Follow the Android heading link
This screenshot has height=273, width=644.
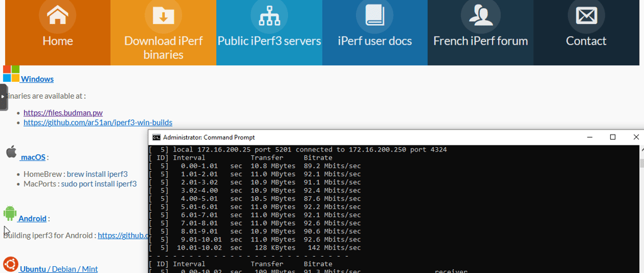click(32, 218)
